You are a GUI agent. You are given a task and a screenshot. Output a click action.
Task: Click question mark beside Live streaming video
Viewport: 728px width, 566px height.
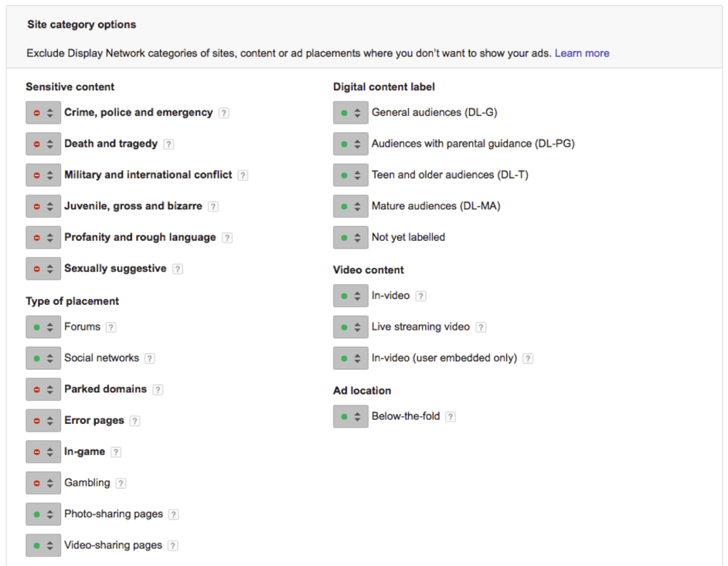point(481,327)
